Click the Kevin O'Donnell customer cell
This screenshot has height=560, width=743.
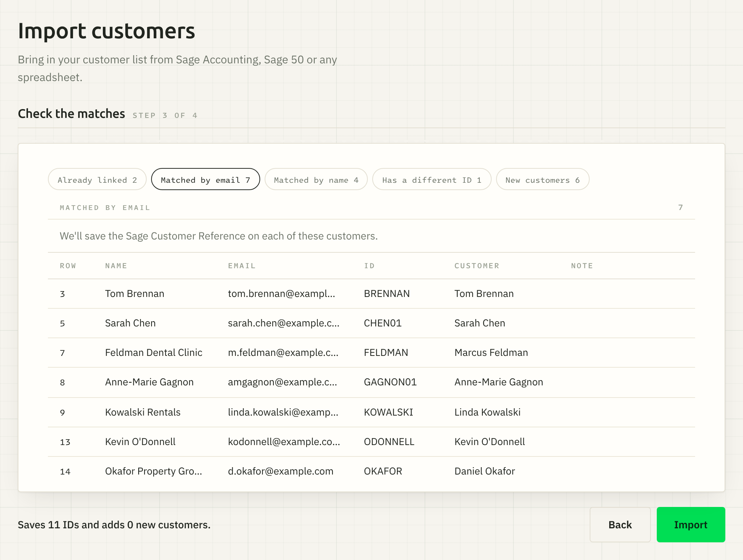pos(489,442)
